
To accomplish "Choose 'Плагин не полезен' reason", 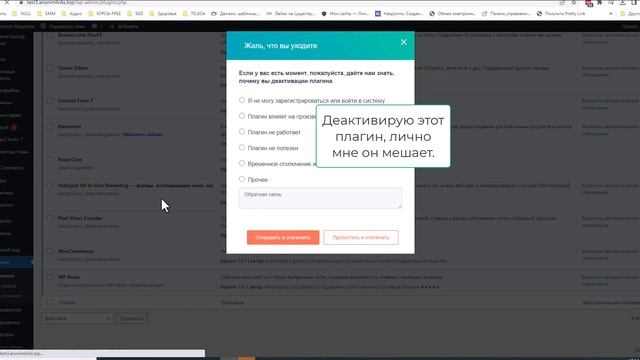I will click(x=242, y=147).
